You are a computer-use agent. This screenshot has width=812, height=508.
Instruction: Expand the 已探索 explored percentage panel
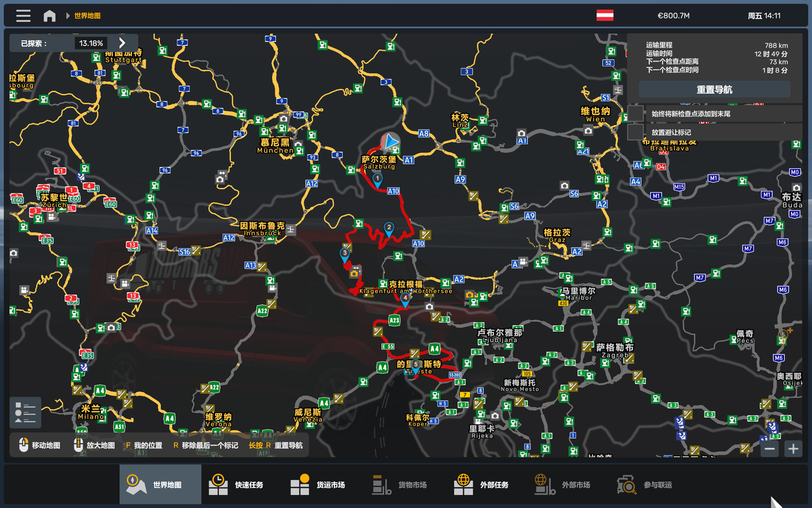coord(122,43)
